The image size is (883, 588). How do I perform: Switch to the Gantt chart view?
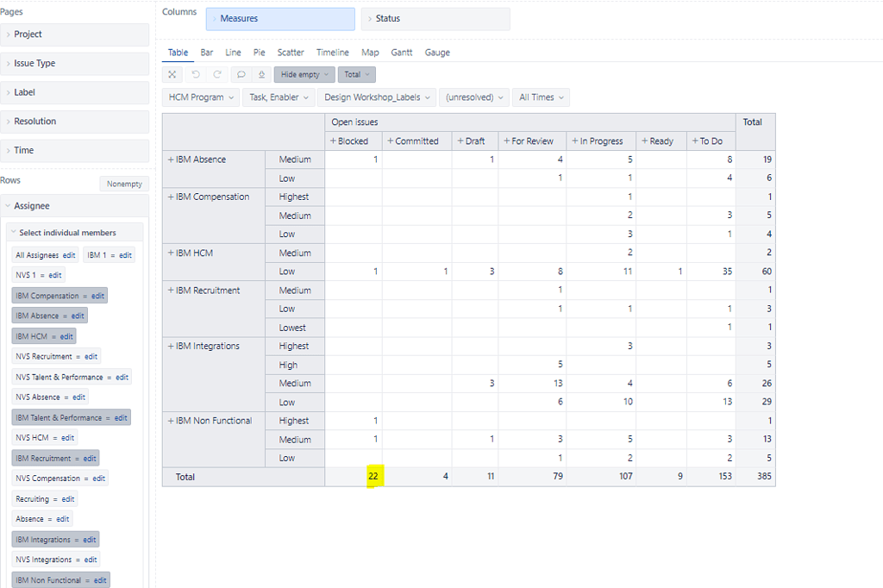(402, 53)
